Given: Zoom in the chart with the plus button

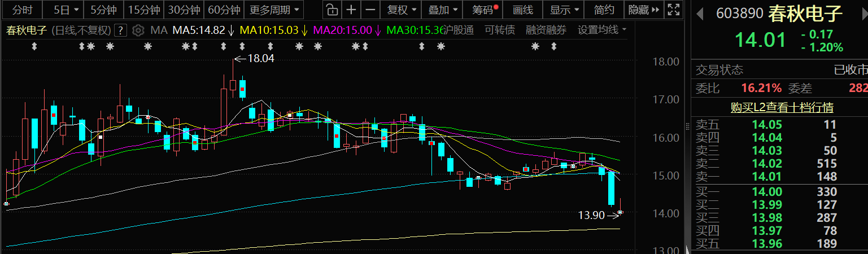Looking at the screenshot, I should 351,10.
